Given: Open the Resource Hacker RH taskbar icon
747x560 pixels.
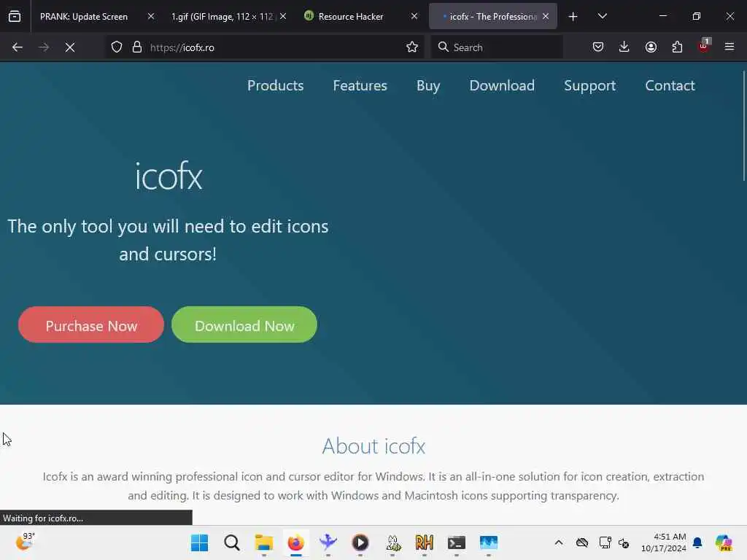Looking at the screenshot, I should click(x=424, y=542).
